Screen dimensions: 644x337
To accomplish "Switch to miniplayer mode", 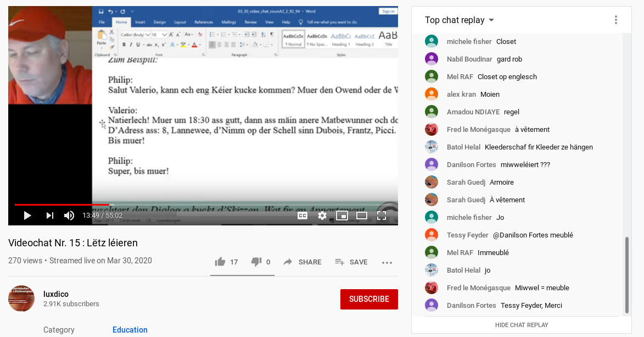I will (x=342, y=215).
